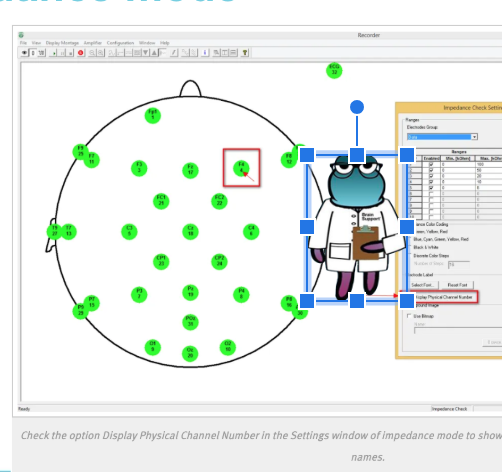Click the F4 electrode in red box
502x472 pixels.
coord(241,168)
